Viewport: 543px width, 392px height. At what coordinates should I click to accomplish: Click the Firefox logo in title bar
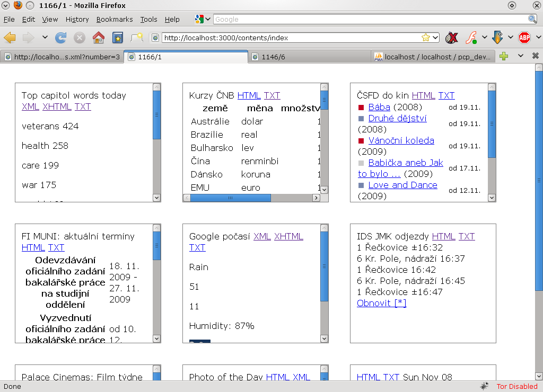pyautogui.click(x=17, y=5)
